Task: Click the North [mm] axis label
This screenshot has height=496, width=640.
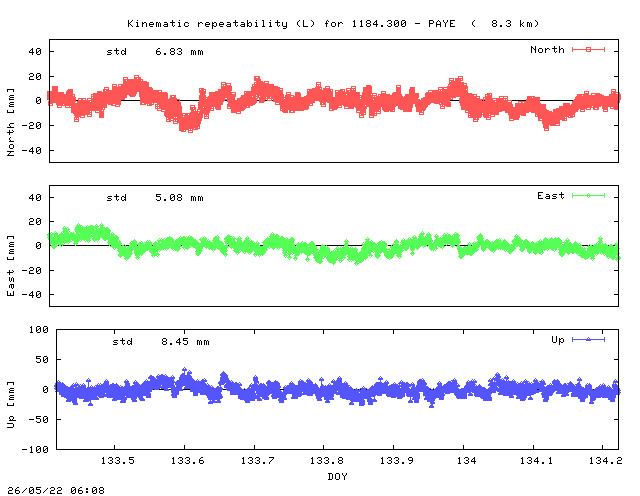Action: coord(11,122)
